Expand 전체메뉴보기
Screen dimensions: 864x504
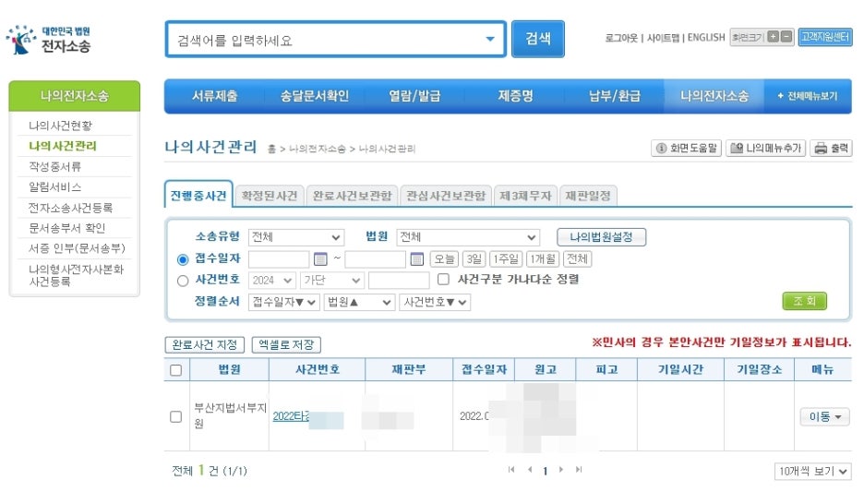coord(808,96)
